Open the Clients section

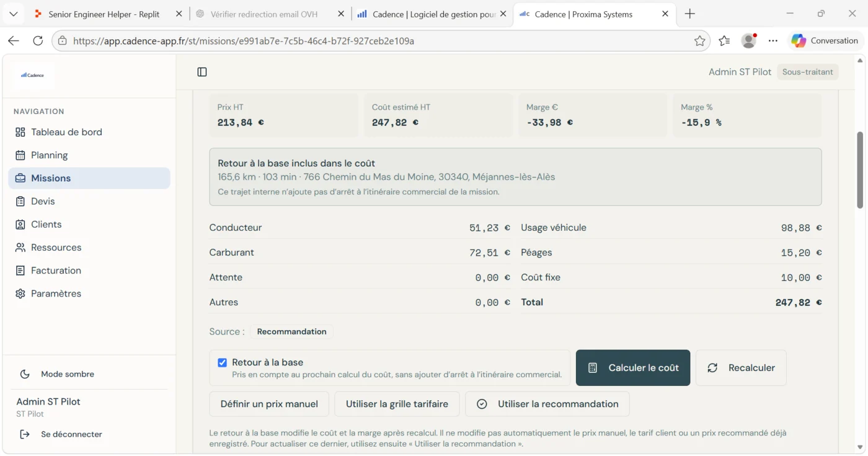pos(89,224)
